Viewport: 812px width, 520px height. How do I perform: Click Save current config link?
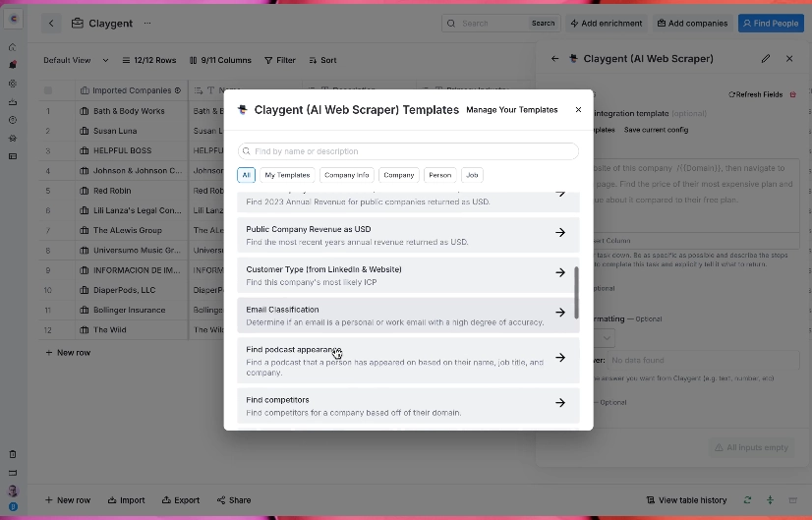[x=656, y=130]
